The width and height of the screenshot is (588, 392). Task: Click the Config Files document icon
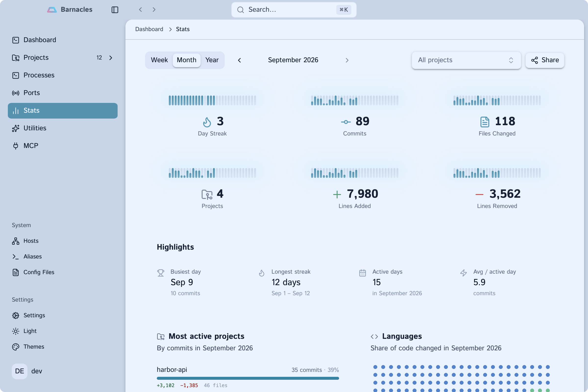(x=16, y=272)
